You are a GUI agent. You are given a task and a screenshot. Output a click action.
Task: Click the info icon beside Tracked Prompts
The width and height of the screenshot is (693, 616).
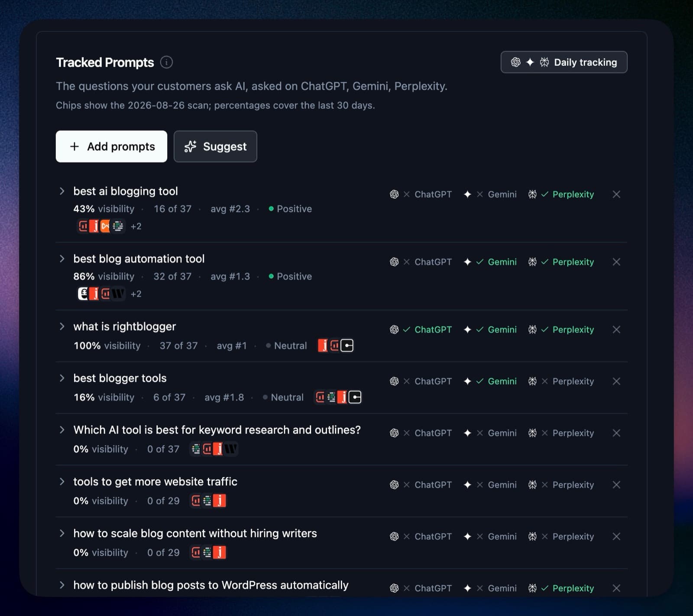tap(166, 62)
